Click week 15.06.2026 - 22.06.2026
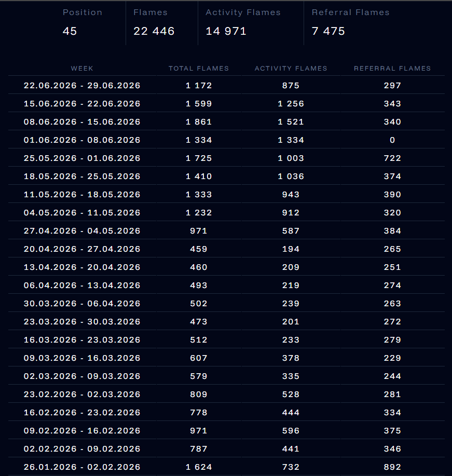 pos(82,103)
